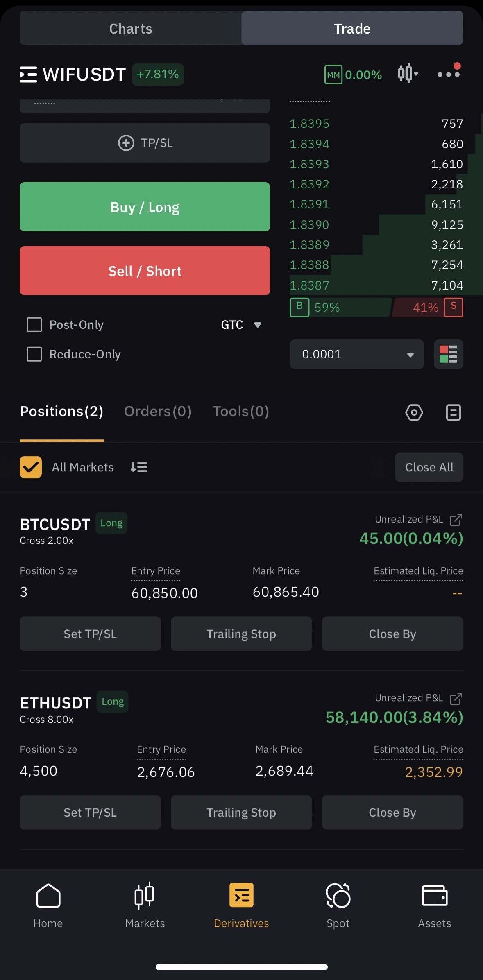This screenshot has height=980, width=483.
Task: Tap the positions sort order icon
Action: coord(139,467)
